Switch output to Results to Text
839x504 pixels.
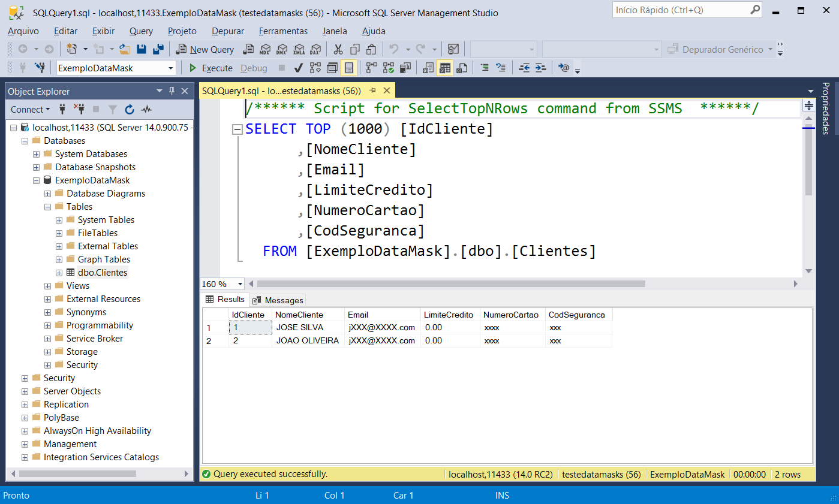(x=428, y=68)
